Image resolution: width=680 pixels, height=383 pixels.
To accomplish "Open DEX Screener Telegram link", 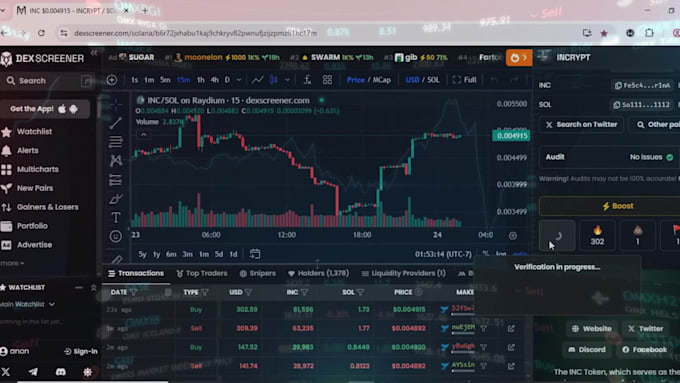I will pyautogui.click(x=33, y=372).
